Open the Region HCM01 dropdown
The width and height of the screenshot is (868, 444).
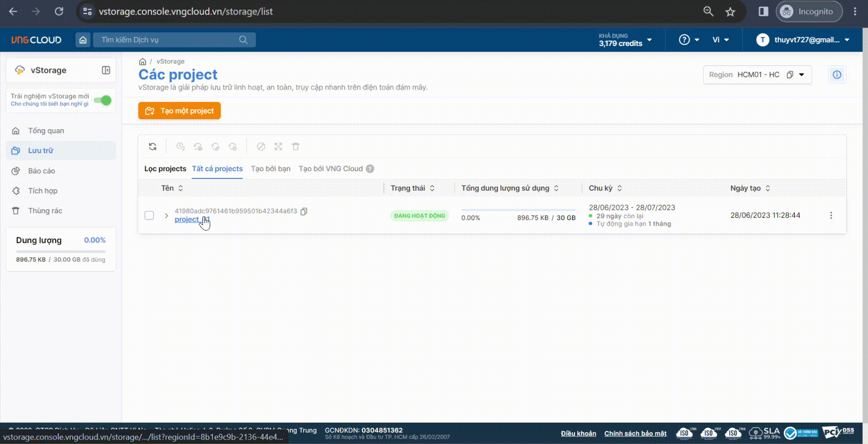pyautogui.click(x=802, y=75)
